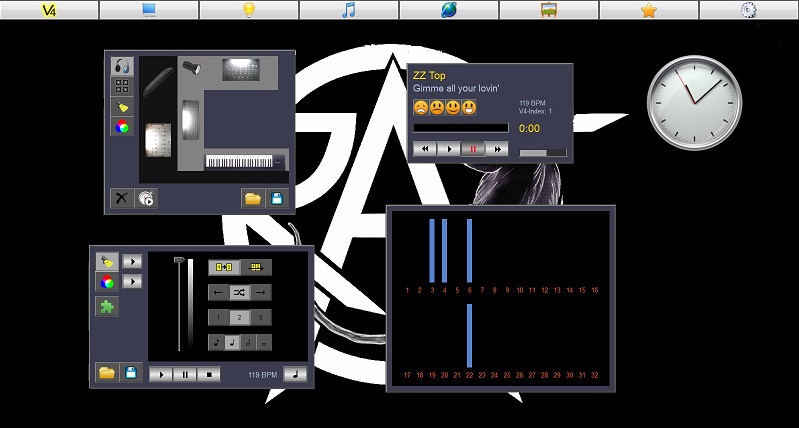Select the RGB color wheel in the stage panel
799x428 pixels.
tap(122, 127)
